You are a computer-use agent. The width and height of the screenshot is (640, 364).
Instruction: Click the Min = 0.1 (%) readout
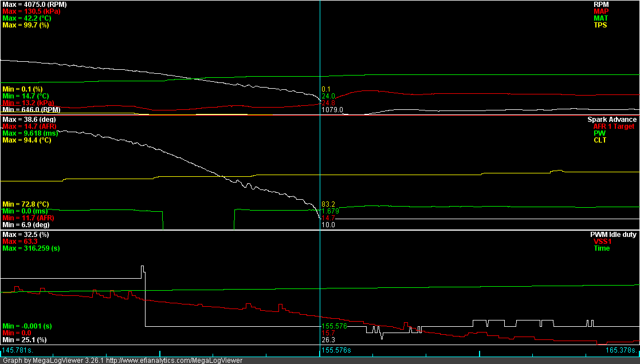click(22, 89)
